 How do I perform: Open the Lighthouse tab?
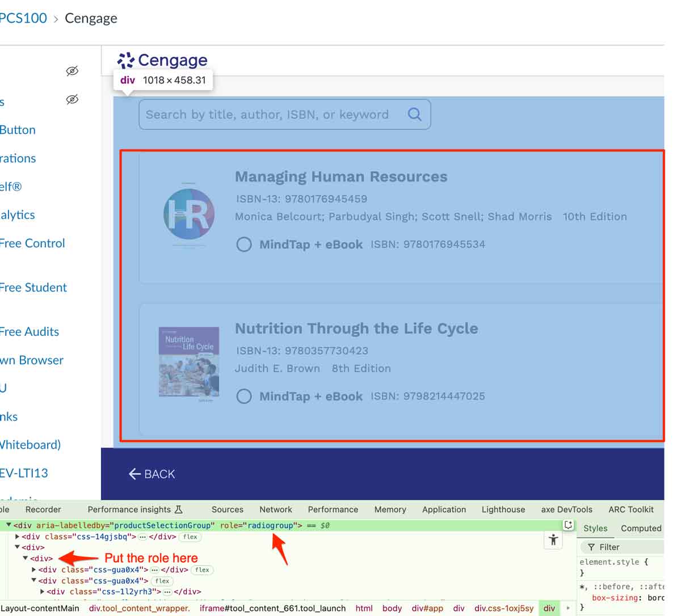503,509
